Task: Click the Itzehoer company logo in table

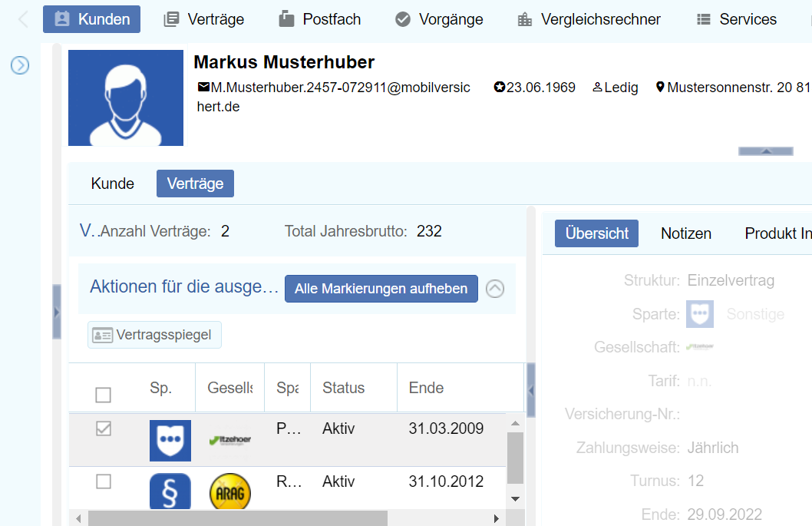Action: (x=229, y=440)
